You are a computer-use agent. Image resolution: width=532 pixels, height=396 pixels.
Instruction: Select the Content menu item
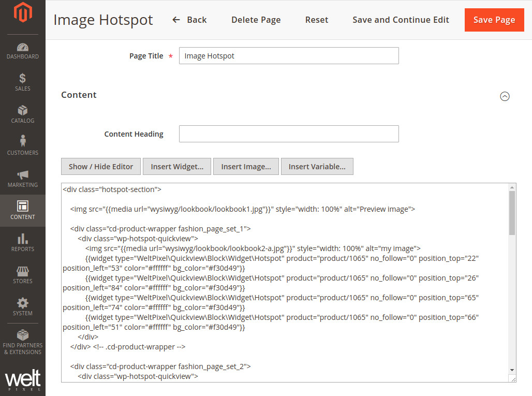click(22, 211)
